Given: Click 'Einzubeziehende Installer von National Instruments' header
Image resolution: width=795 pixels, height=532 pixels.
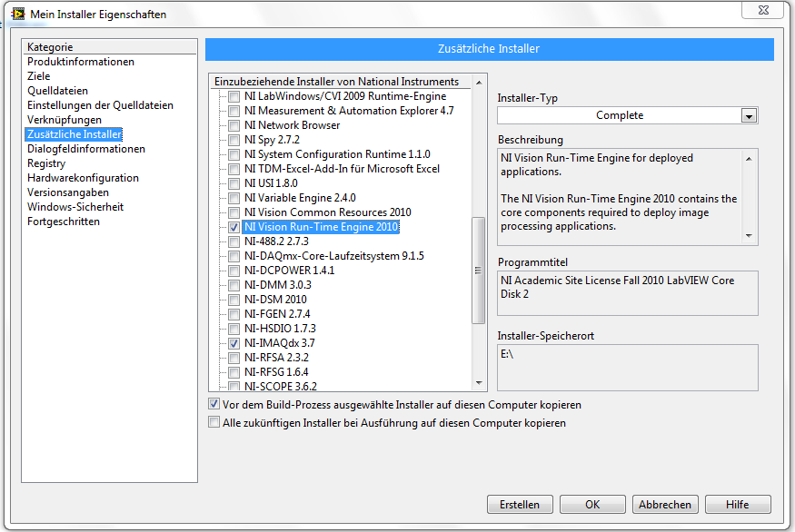Looking at the screenshot, I should coord(337,82).
